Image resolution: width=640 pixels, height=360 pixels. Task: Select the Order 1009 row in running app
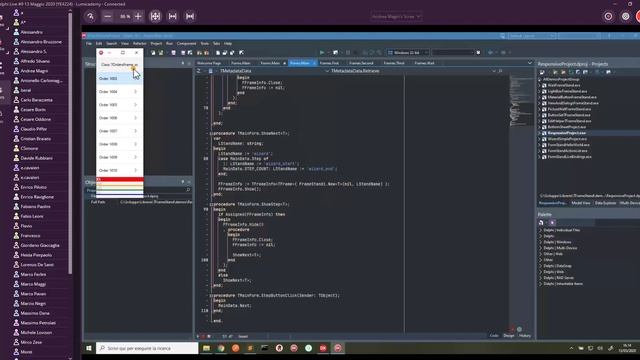coord(120,157)
